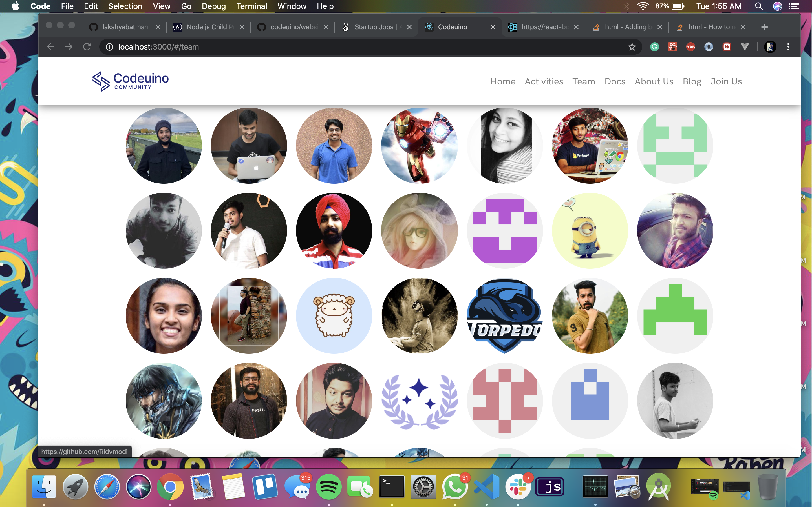
Task: Open the Terminal menu in menu bar
Action: pos(251,6)
